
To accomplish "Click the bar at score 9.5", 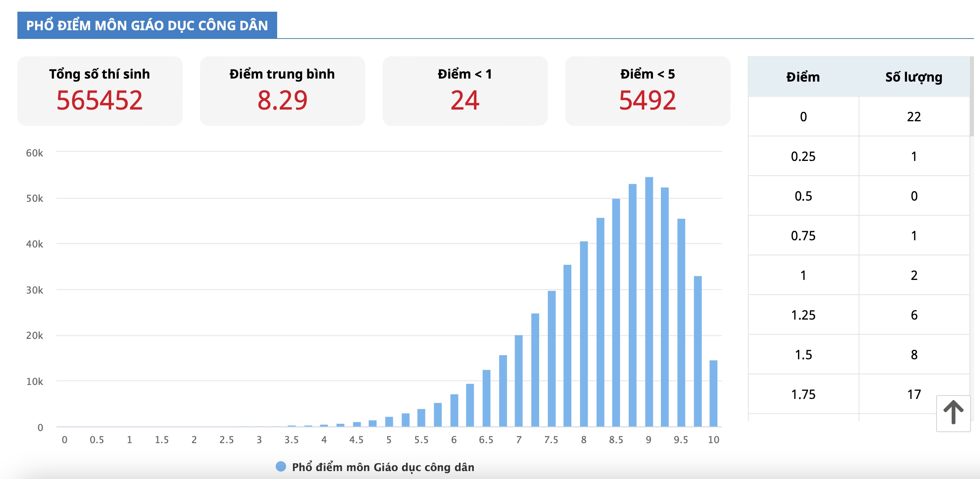I will tap(681, 323).
